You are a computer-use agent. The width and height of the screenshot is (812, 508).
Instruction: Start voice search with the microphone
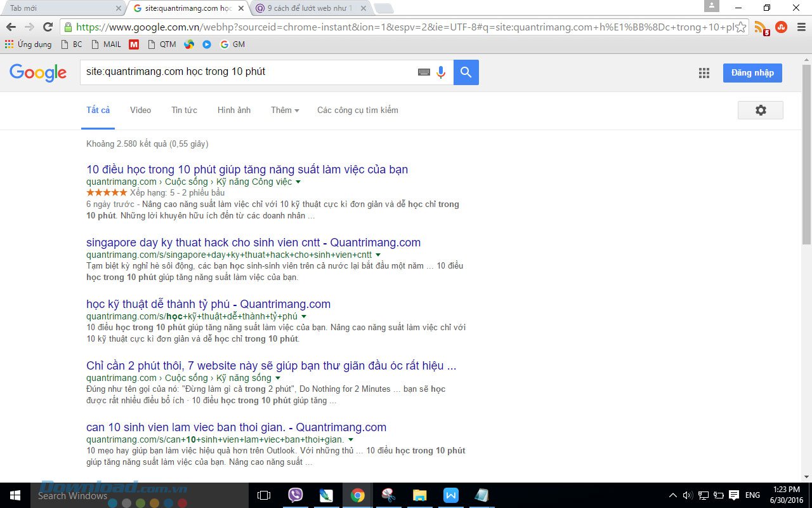[441, 72]
